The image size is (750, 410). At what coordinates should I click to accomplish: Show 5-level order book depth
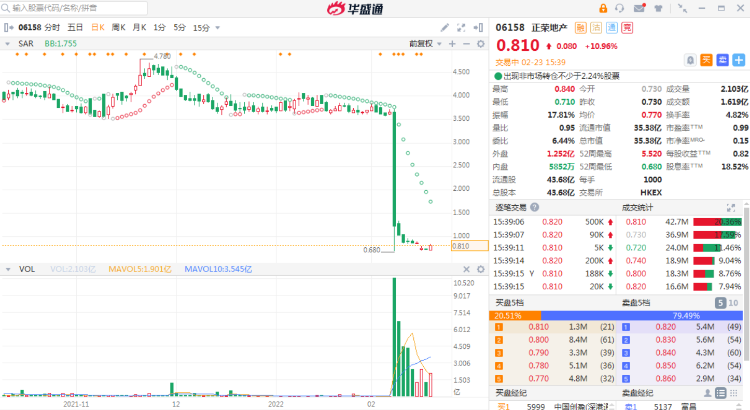[720, 303]
